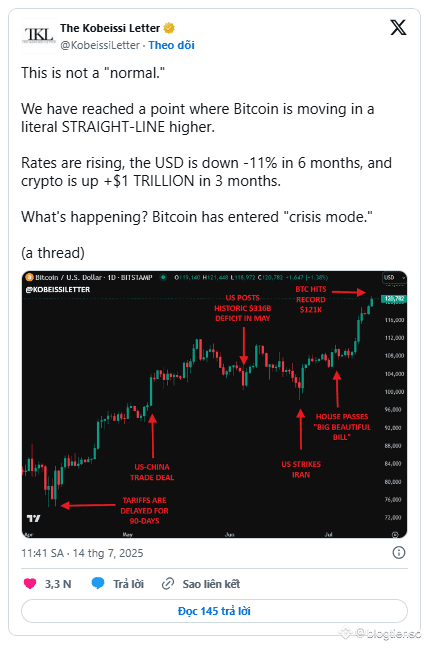Open the tweet info circle icon
The image size is (429, 649).
point(399,553)
